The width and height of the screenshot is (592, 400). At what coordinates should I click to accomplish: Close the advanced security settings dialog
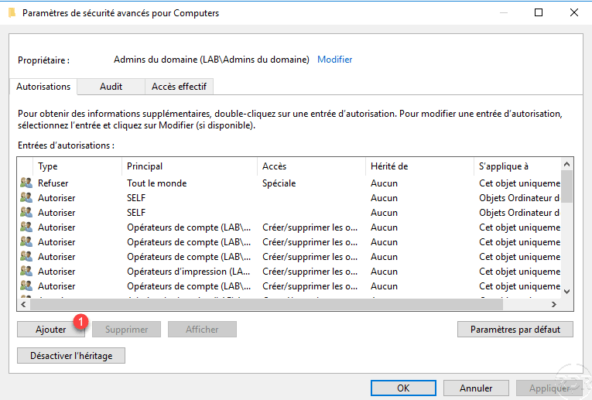pyautogui.click(x=574, y=12)
